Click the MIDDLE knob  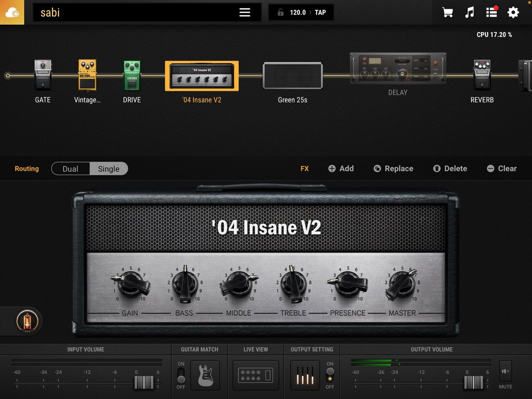pos(239,284)
